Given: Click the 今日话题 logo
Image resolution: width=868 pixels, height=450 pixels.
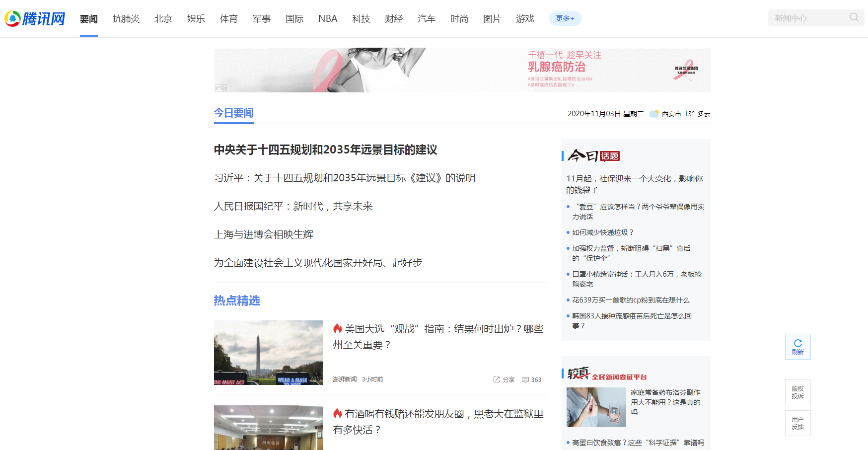Looking at the screenshot, I should 594,156.
